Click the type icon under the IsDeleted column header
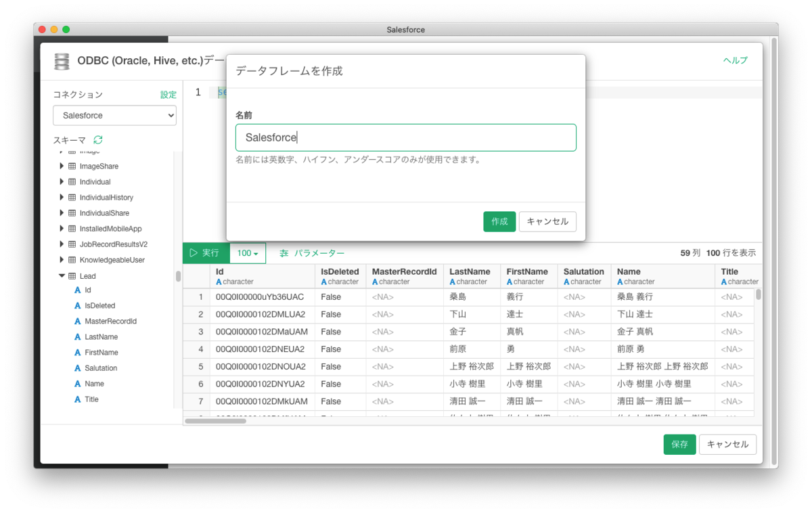The width and height of the screenshot is (812, 513). pyautogui.click(x=324, y=282)
